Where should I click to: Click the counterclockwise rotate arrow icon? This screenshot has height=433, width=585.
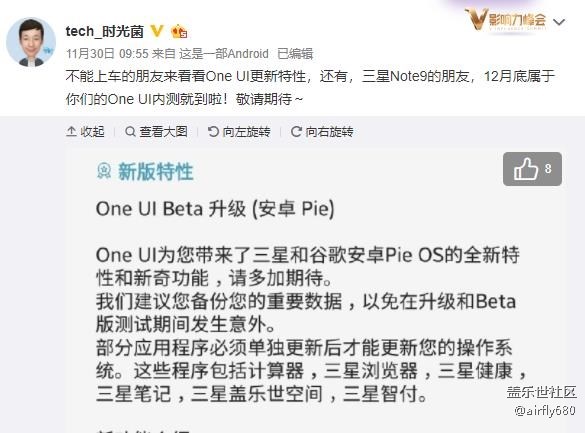point(213,132)
